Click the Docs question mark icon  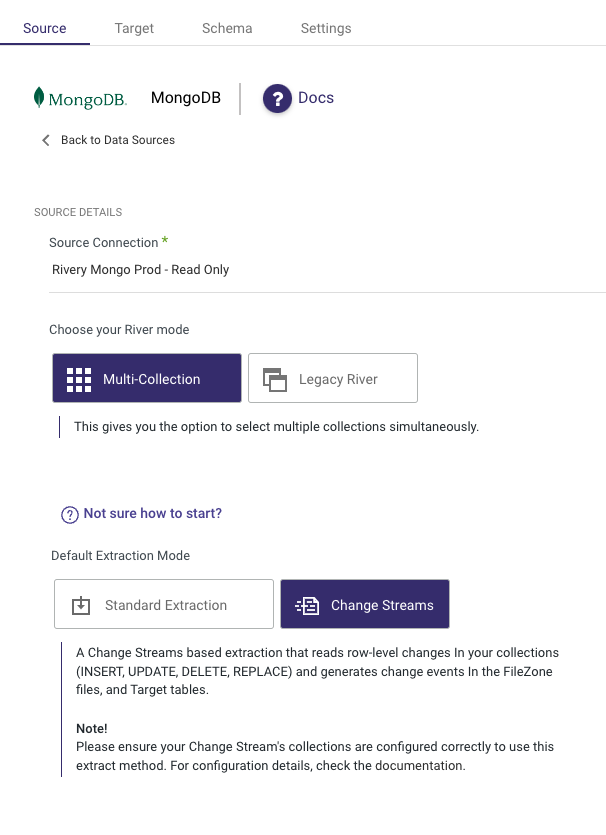[277, 98]
